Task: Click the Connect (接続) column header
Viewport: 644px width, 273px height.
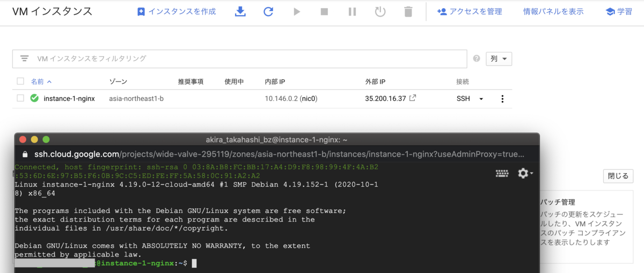Action: [463, 82]
